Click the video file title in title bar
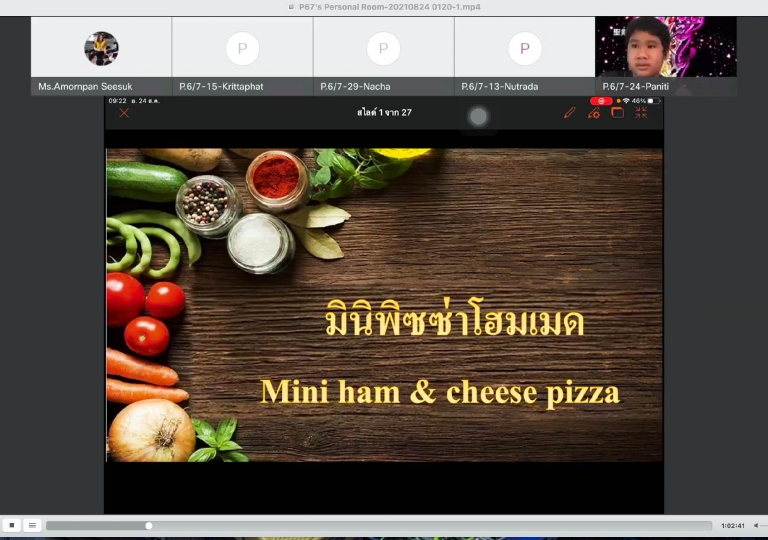Viewport: 768px width, 540px height. [x=389, y=7]
